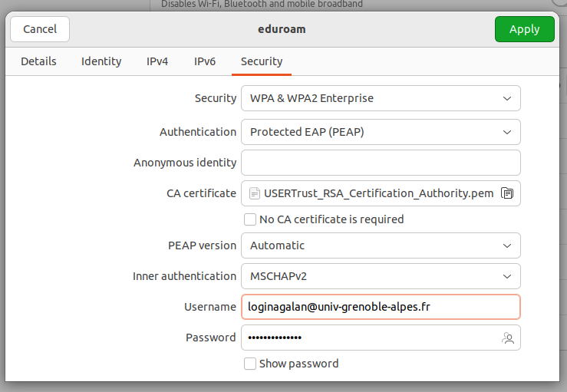This screenshot has width=567, height=392.
Task: Click the Cancel button
Action: [x=40, y=29]
